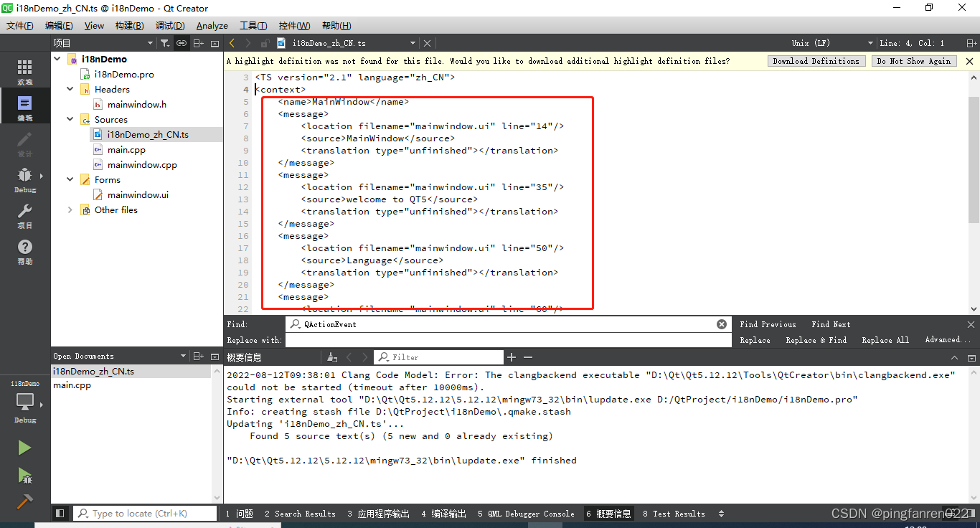Select mainwindow.ui in project tree
The height and width of the screenshot is (528, 980).
click(x=138, y=194)
